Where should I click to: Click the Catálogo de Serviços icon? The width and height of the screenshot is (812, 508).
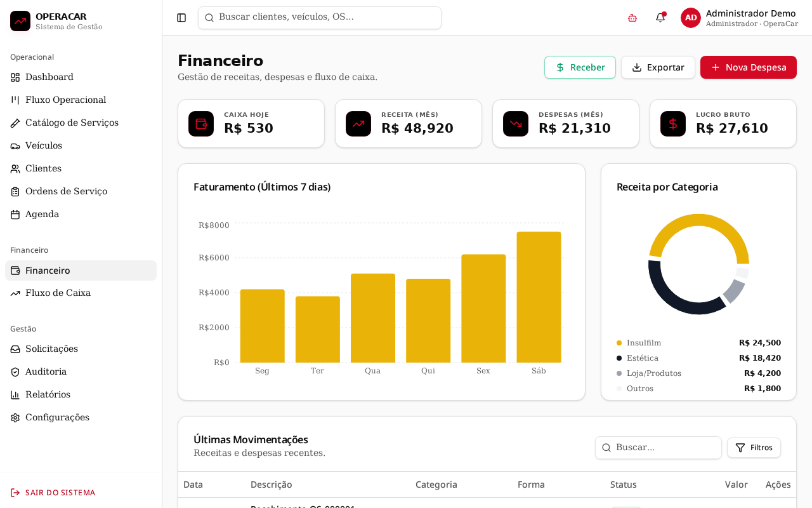click(15, 123)
